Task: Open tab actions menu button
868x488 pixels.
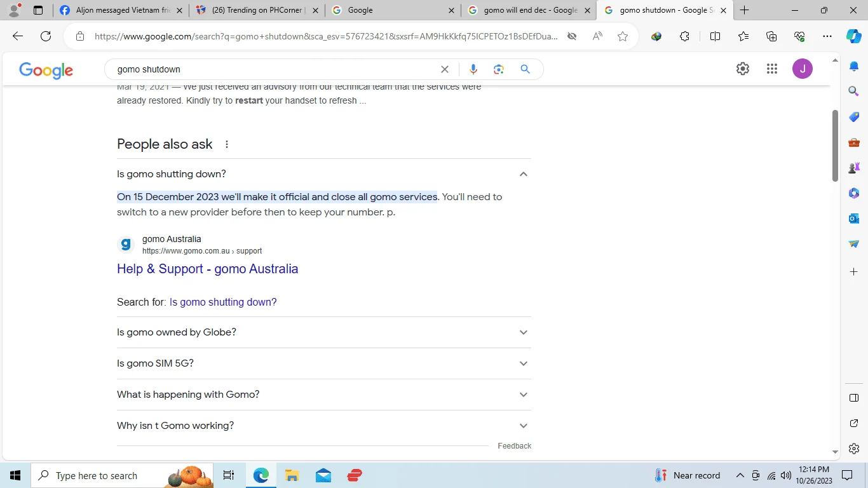Action: pyautogui.click(x=38, y=10)
